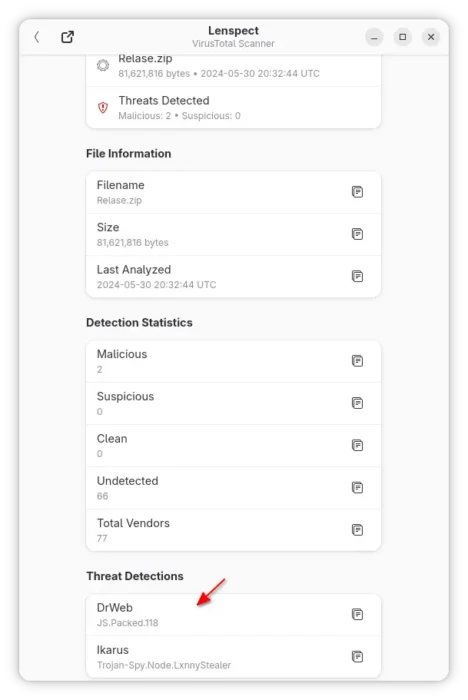
Task: Click the red shield threat icon
Action: coord(103,108)
